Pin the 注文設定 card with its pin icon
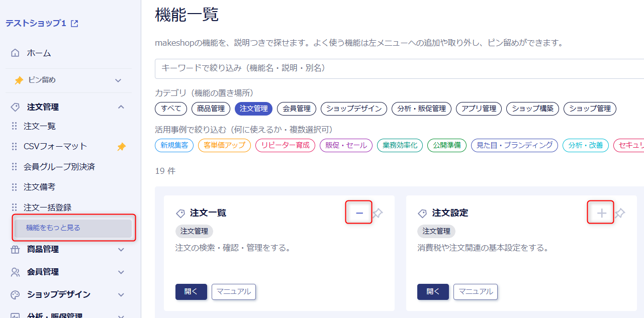The image size is (644, 318). 620,213
